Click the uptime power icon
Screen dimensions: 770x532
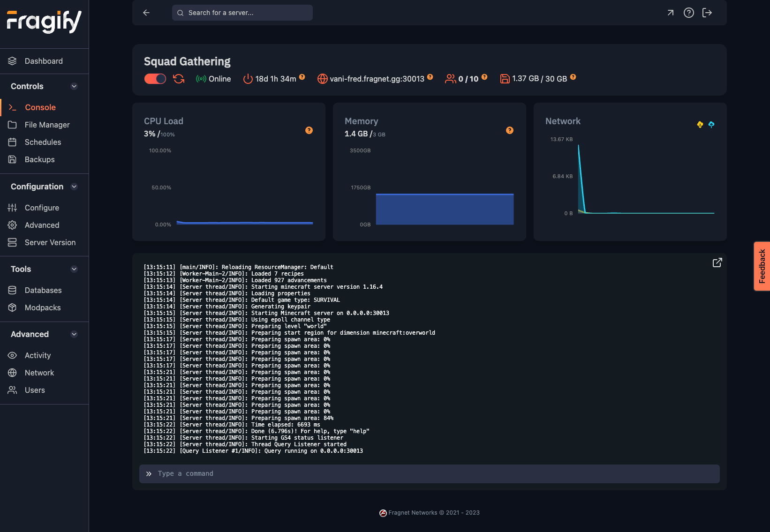pos(248,79)
